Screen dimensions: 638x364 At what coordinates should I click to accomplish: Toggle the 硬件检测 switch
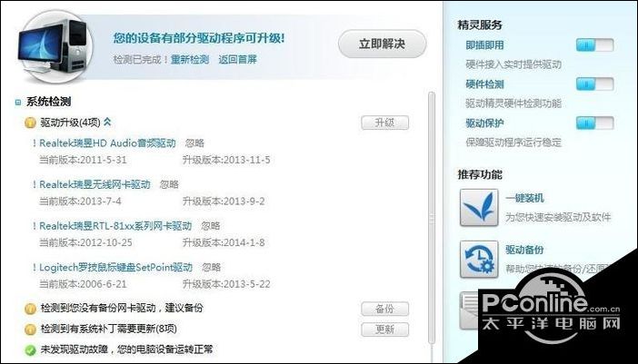pos(594,84)
